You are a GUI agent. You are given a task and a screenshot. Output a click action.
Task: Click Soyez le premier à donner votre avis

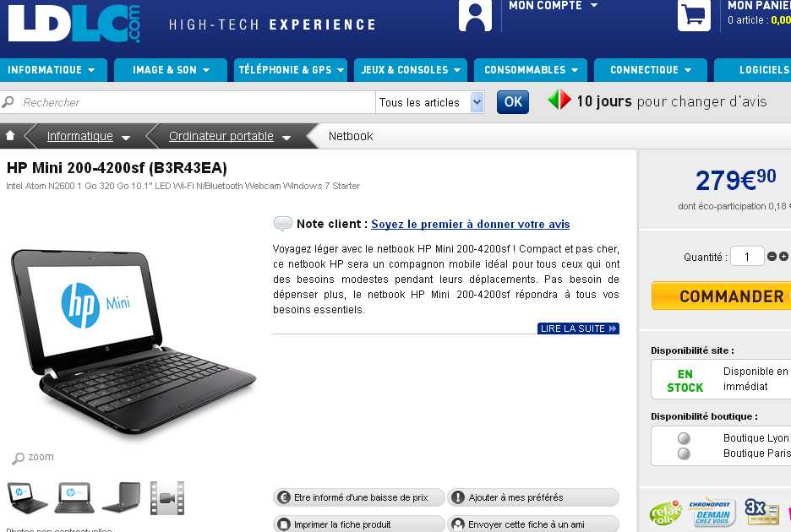(x=470, y=224)
